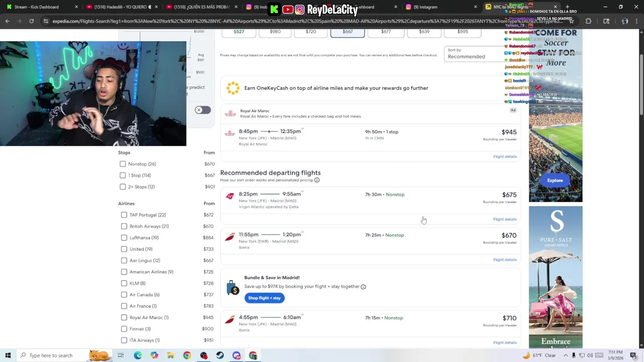The image size is (644, 362).
Task: Click the OneKeyCash gold coins icon
Action: 232,88
